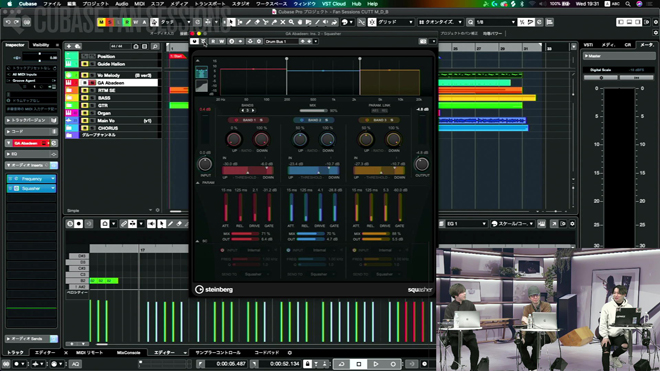Toggle the transport Cycle loop button
The width and height of the screenshot is (660, 371).
click(x=341, y=364)
